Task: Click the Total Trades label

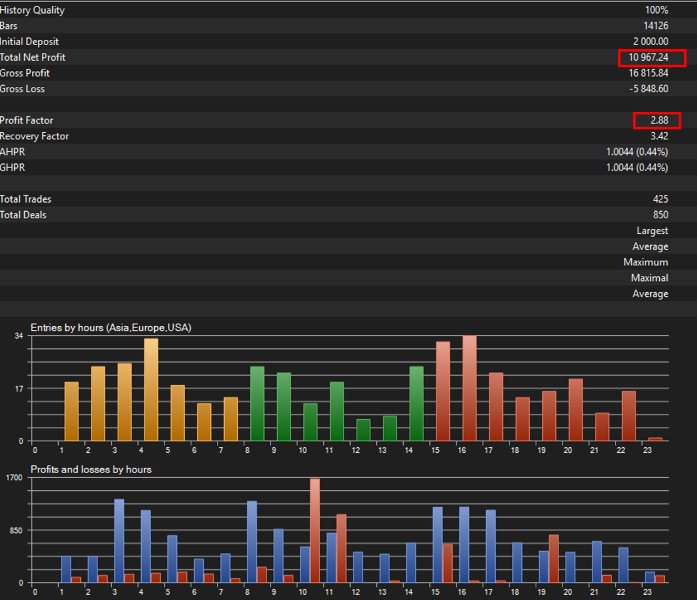Action: tap(26, 199)
